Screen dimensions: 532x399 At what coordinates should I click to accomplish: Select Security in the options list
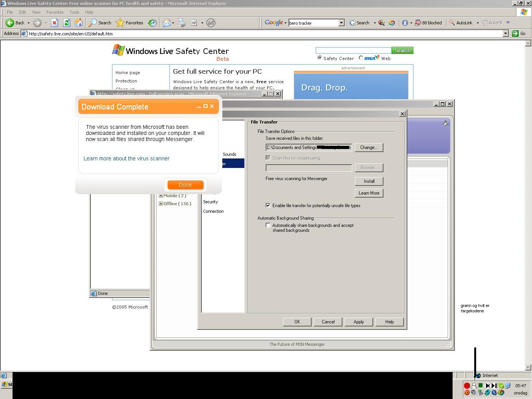click(x=211, y=202)
